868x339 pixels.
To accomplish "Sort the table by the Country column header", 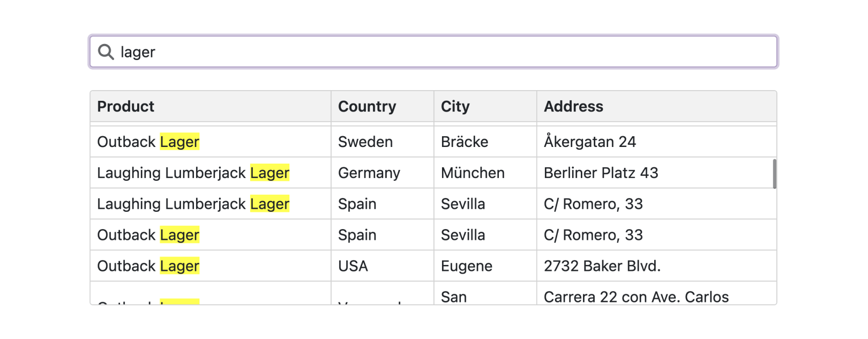I will coord(366,106).
